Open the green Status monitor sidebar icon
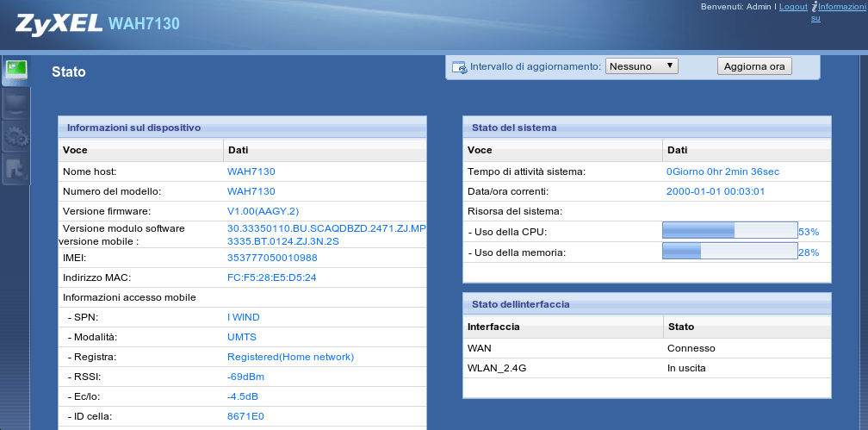This screenshot has width=868, height=430. coord(16,71)
